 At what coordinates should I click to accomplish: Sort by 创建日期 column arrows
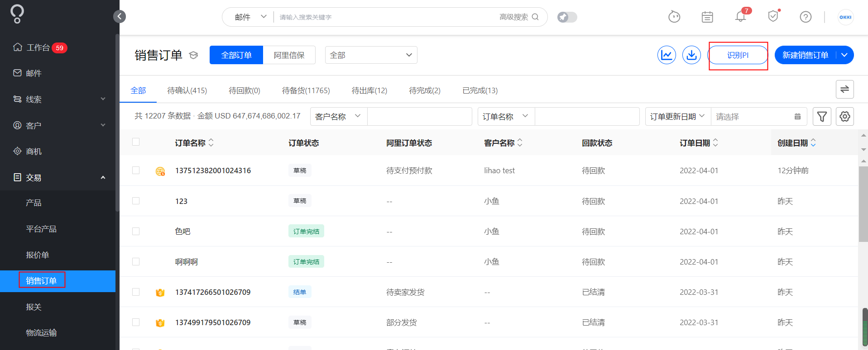tap(813, 142)
